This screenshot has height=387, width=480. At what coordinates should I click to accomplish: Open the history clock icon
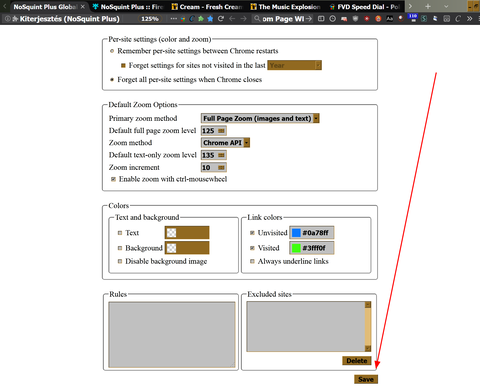coord(332,19)
